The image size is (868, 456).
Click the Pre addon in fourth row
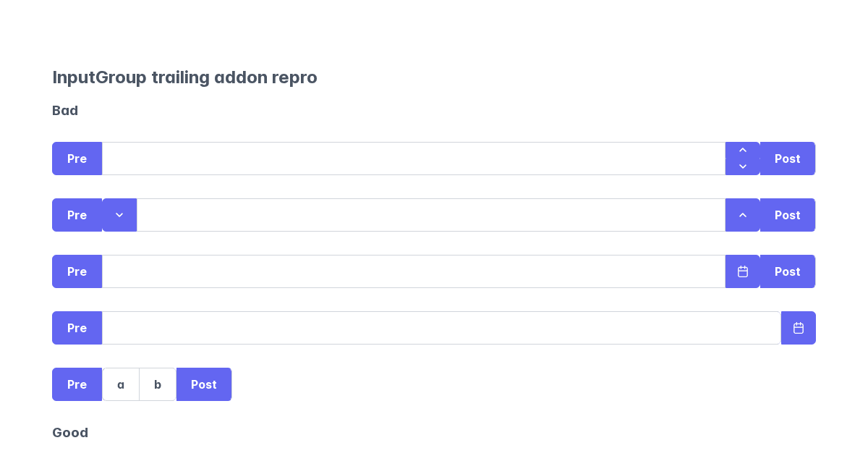pyautogui.click(x=77, y=328)
